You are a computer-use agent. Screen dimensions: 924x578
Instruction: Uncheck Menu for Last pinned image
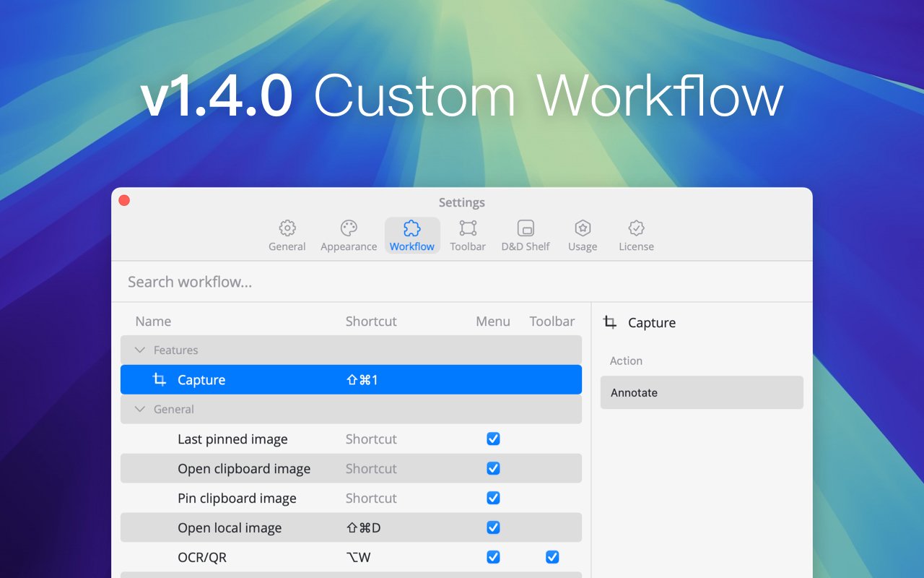493,439
